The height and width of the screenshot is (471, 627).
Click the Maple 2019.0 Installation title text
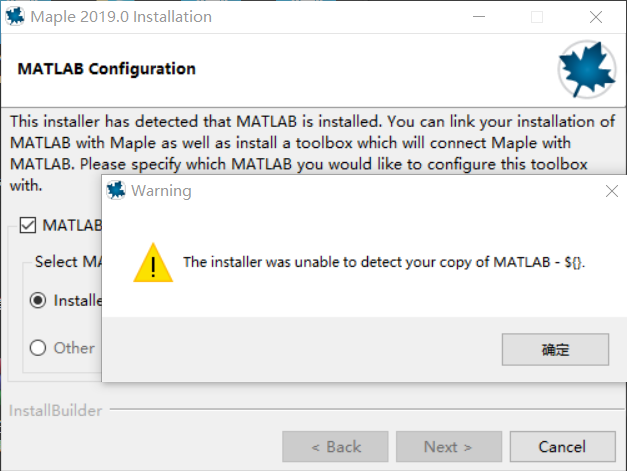121,17
